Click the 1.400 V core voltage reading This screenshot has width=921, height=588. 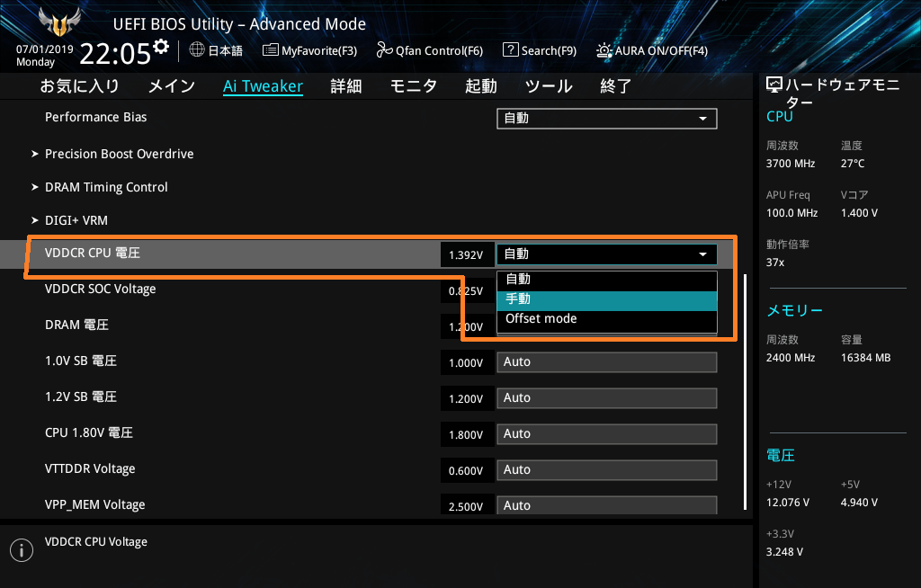(859, 213)
